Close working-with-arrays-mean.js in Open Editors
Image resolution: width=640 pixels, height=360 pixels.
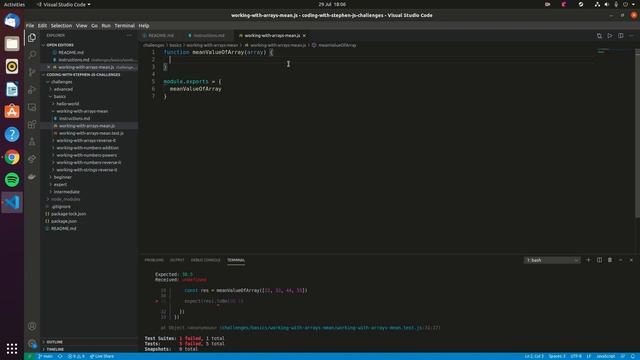pyautogui.click(x=49, y=67)
